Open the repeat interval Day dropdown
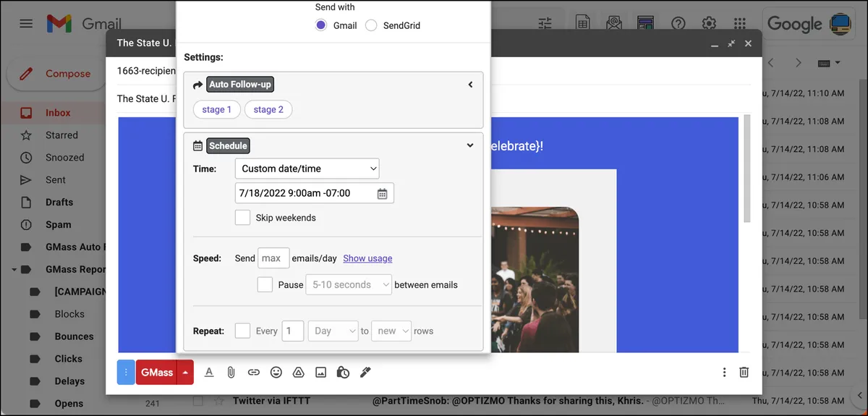This screenshot has width=868, height=416. (x=333, y=331)
